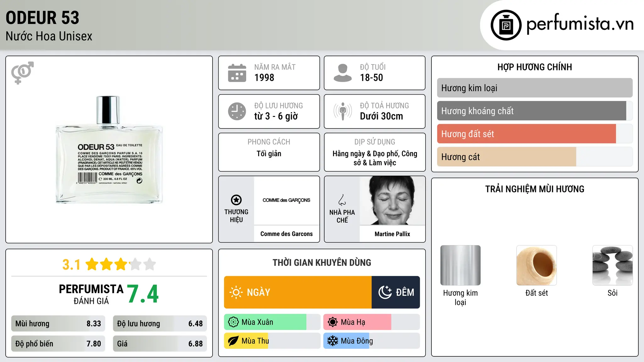644x362 pixels.
Task: Click the nose icon above Nhà pha chế
Action: (342, 200)
